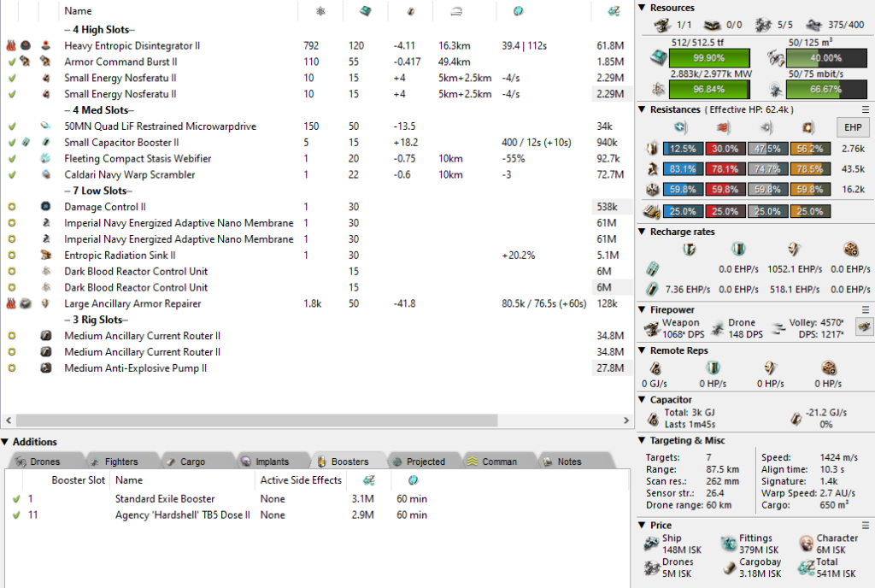Viewport: 875px width, 588px height.
Task: Toggle state of Caldari Navy Warp Scrambler
Action: [10, 174]
